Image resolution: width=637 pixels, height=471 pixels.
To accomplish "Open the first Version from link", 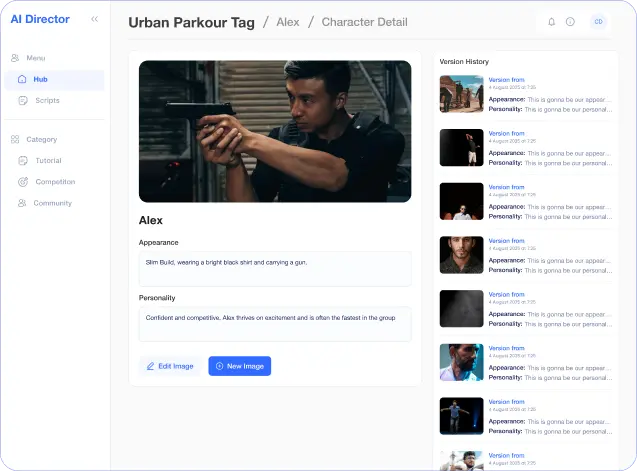I will 506,80.
